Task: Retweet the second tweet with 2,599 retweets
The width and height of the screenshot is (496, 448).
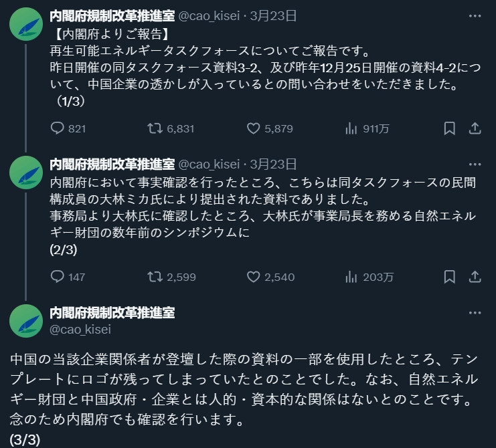Action: [x=155, y=277]
